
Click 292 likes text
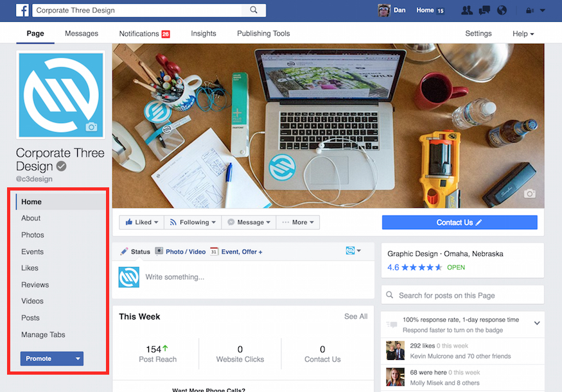422,346
